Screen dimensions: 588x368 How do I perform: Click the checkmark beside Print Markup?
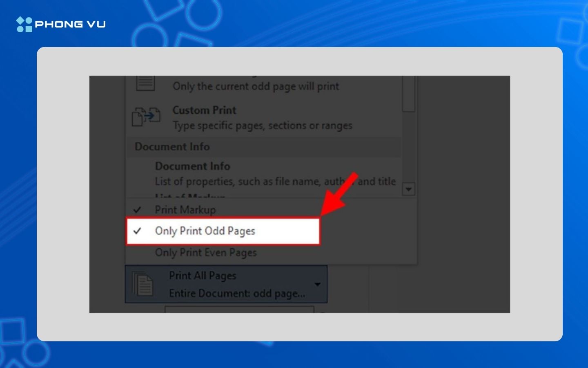138,210
